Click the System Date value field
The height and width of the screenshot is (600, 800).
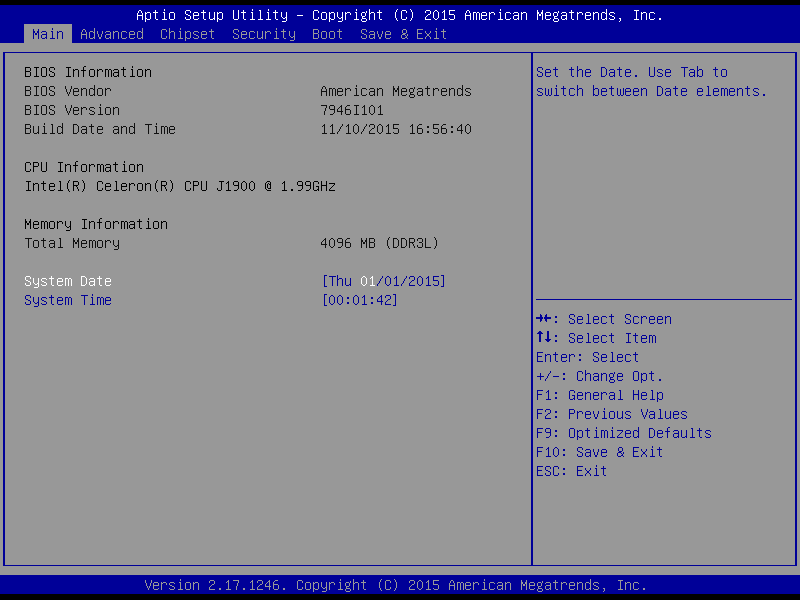pyautogui.click(x=383, y=281)
